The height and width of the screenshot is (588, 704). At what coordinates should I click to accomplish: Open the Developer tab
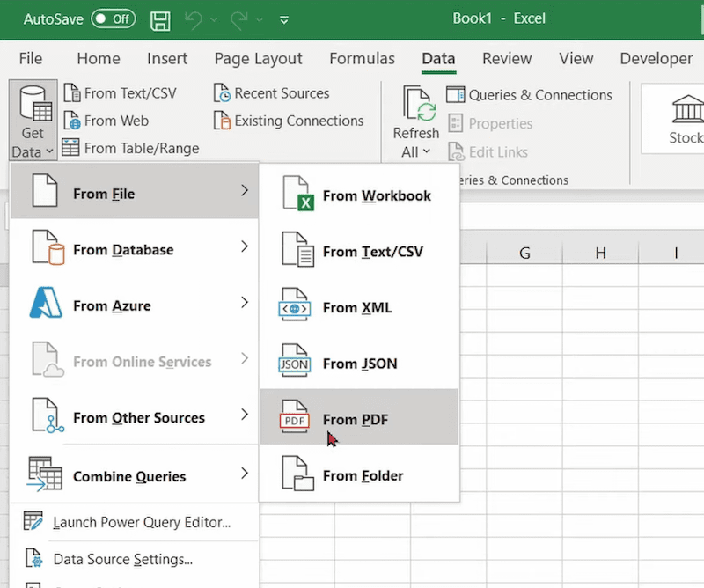click(x=656, y=58)
